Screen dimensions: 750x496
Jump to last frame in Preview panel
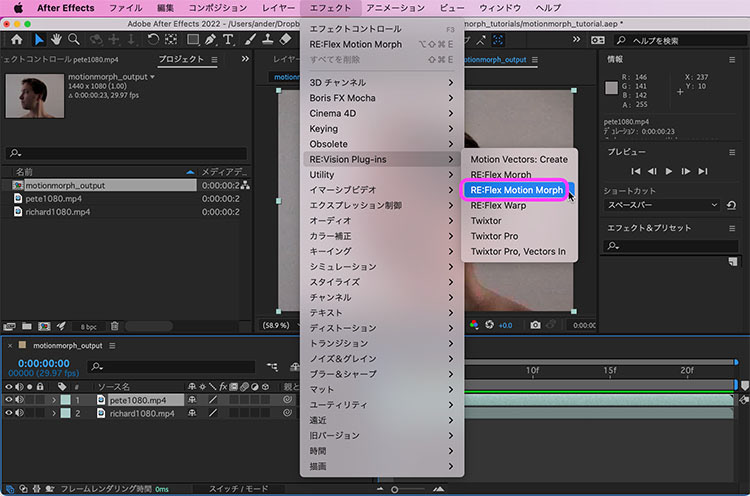(x=703, y=171)
